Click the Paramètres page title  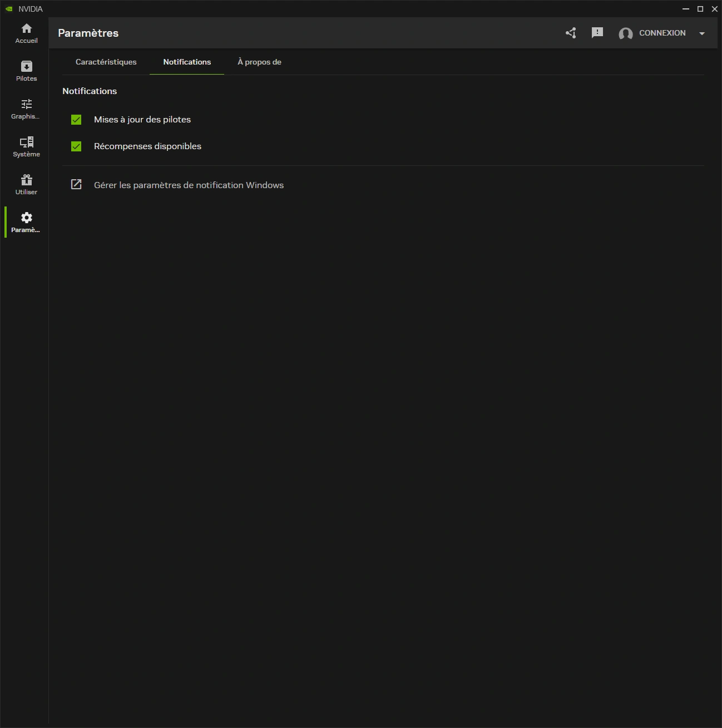pyautogui.click(x=88, y=33)
